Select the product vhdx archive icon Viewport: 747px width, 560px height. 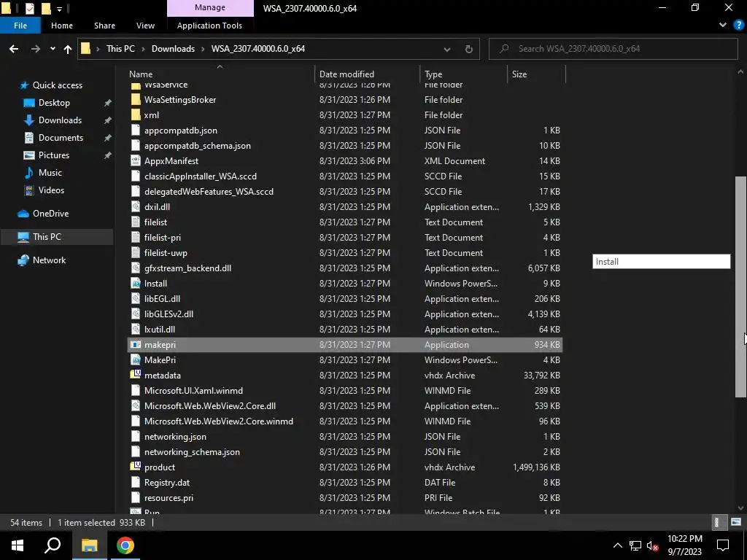[136, 467]
